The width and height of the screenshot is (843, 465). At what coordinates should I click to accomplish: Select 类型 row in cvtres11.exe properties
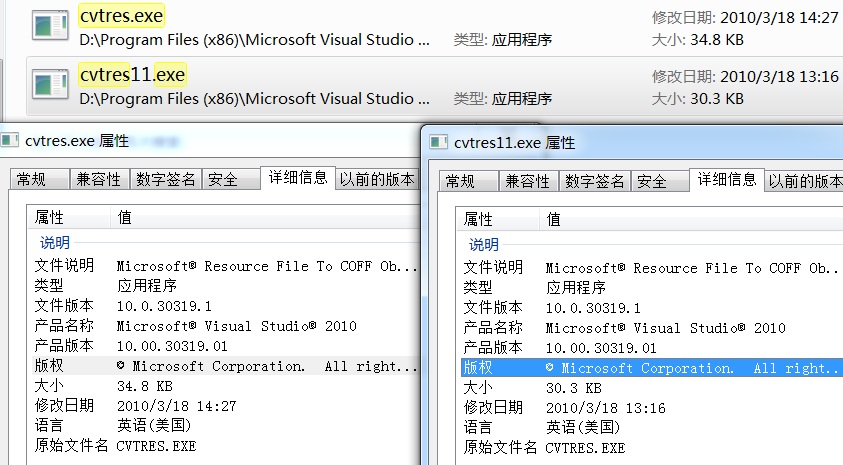[652, 288]
